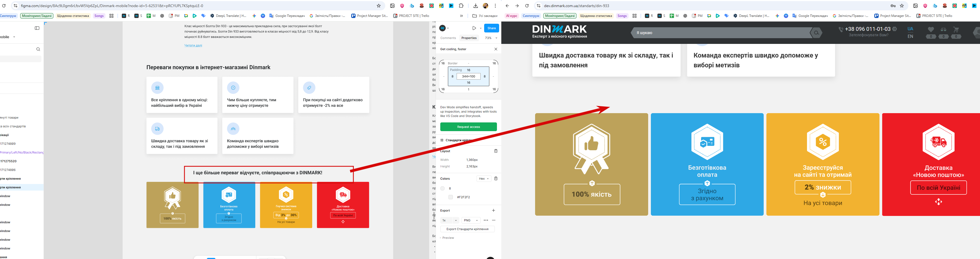Copy Layout properties clipboard icon
Image resolution: width=980 pixels, height=259 pixels.
[495, 151]
